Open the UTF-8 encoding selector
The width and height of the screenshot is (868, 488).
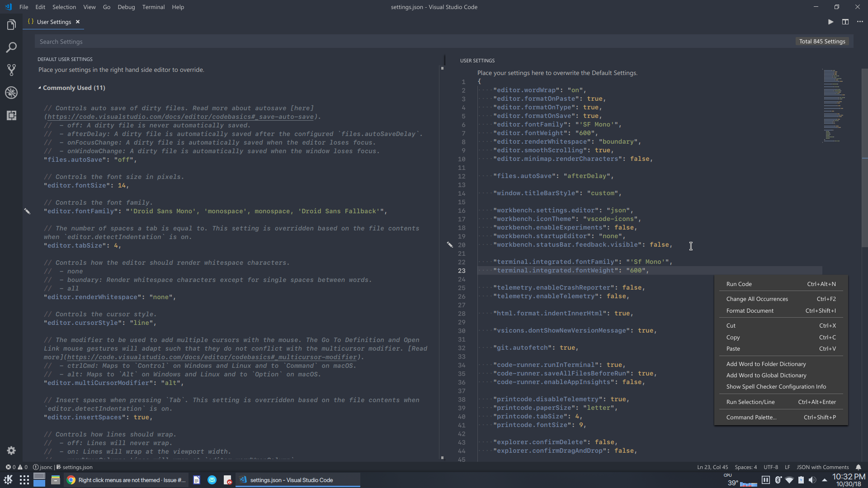(771, 467)
